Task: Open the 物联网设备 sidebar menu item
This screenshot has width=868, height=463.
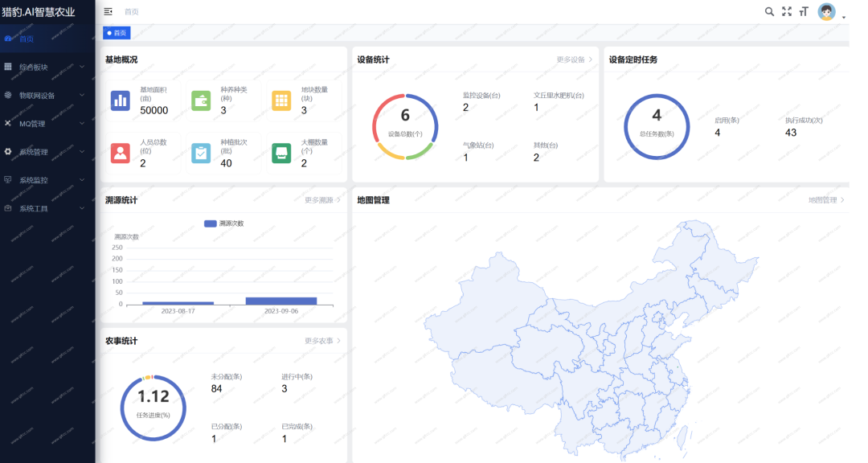Action: tap(47, 96)
